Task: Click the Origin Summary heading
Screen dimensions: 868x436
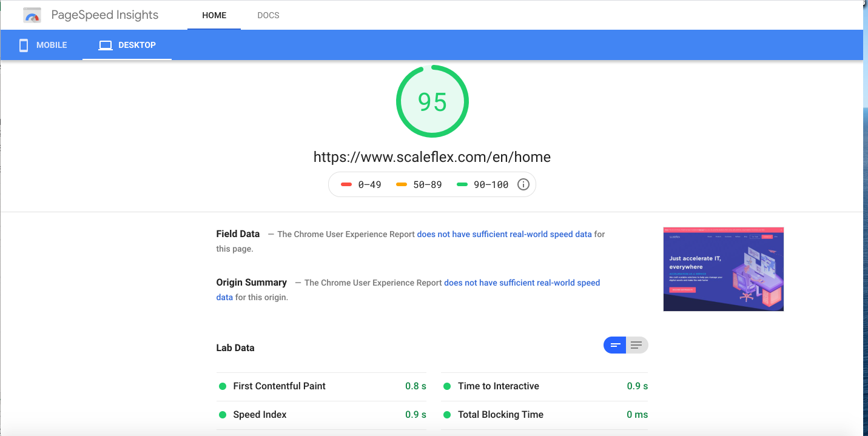Action: tap(252, 283)
